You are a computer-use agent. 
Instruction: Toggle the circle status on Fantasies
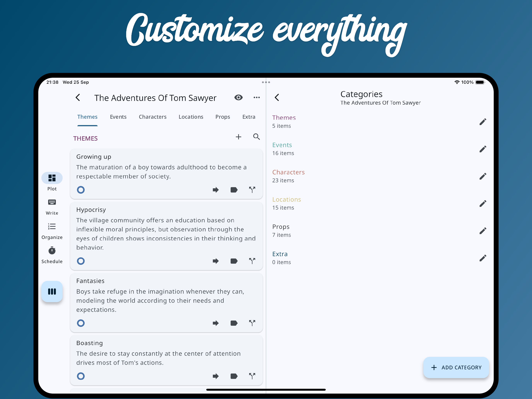81,323
